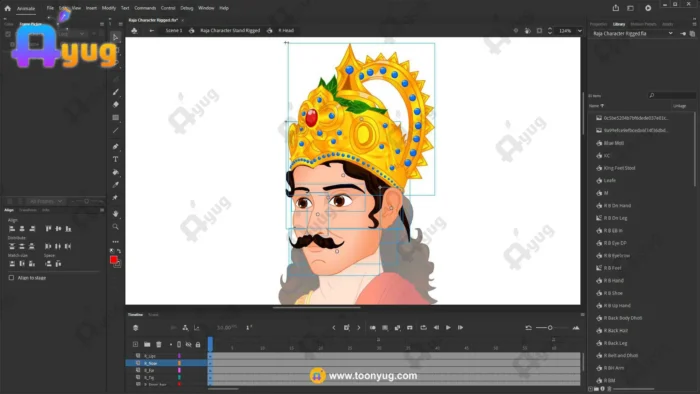Click Scene 1 in the breadcrumb
This screenshot has height=394, width=700.
(x=174, y=31)
